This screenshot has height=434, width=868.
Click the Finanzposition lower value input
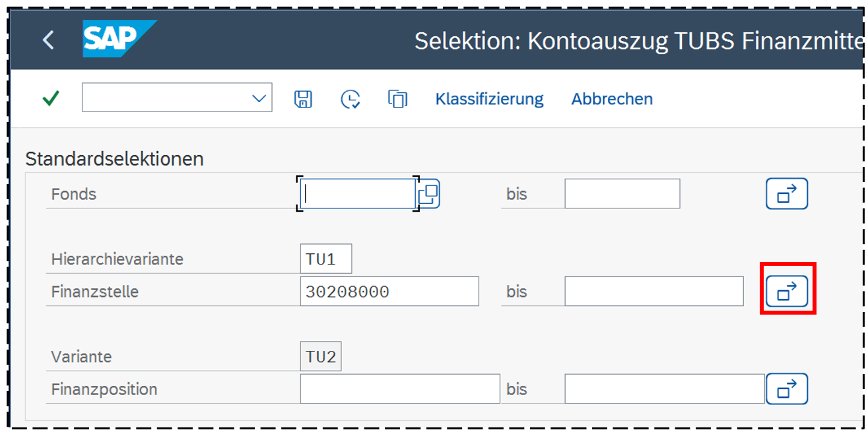[399, 389]
